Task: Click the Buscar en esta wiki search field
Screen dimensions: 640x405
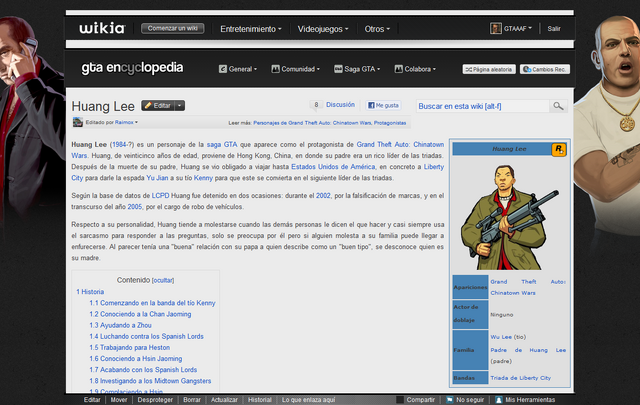Action: [482, 106]
